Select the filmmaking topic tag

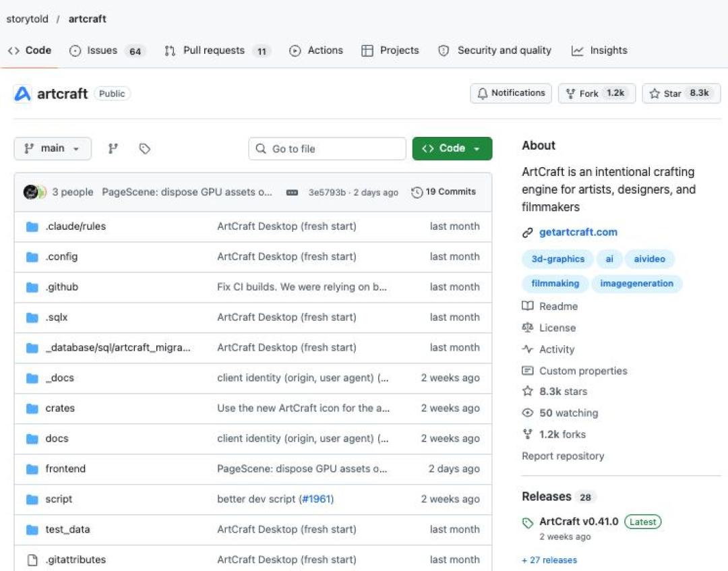[x=555, y=284]
